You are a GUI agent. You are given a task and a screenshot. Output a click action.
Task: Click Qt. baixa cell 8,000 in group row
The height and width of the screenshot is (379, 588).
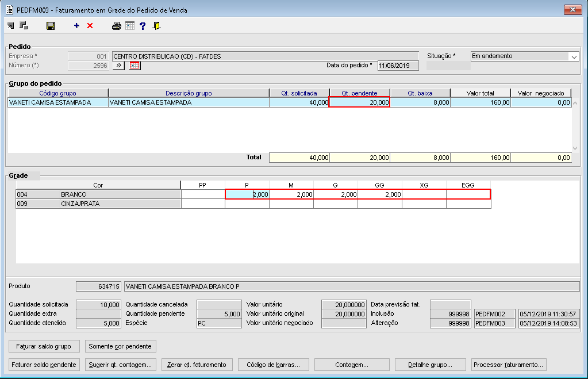tap(420, 102)
